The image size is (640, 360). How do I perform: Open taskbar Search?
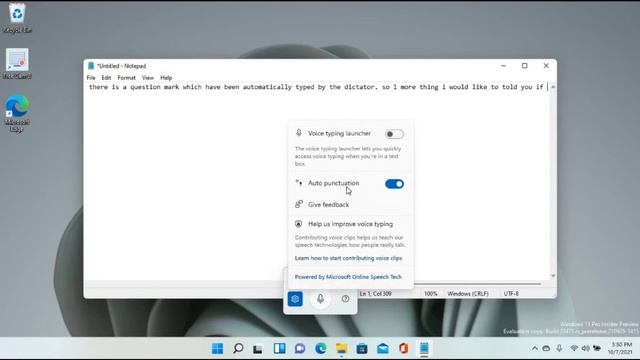point(238,348)
